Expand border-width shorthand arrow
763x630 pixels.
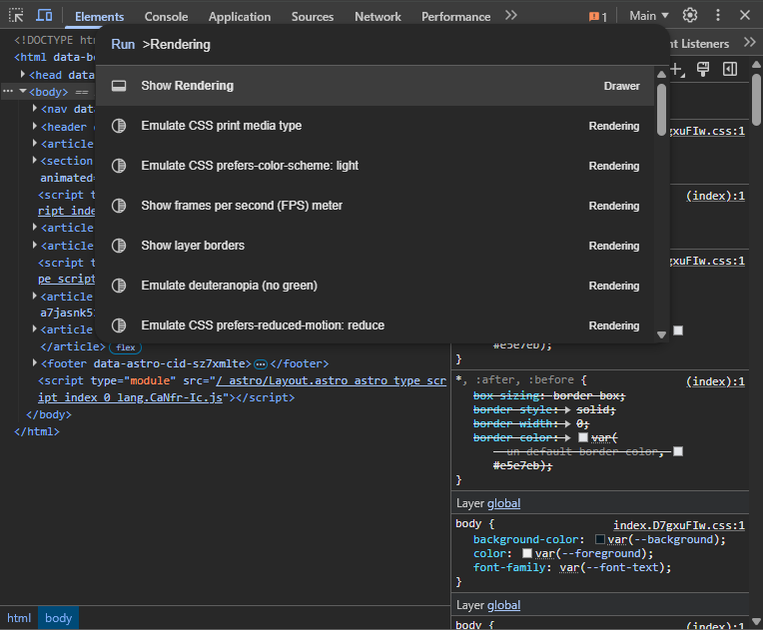point(567,424)
